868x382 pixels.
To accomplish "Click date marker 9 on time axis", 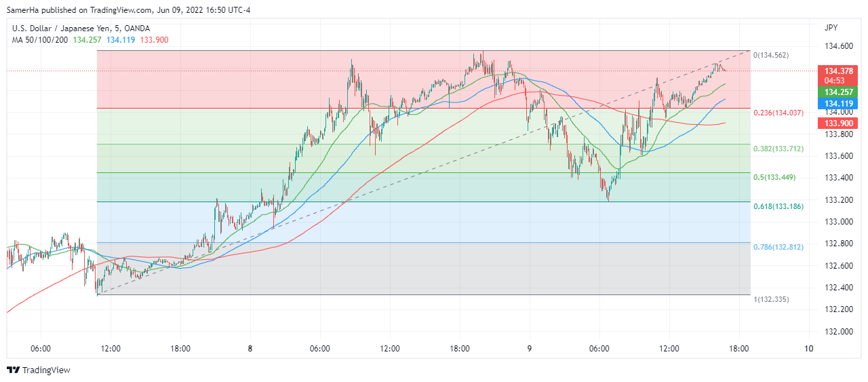I will (x=530, y=349).
